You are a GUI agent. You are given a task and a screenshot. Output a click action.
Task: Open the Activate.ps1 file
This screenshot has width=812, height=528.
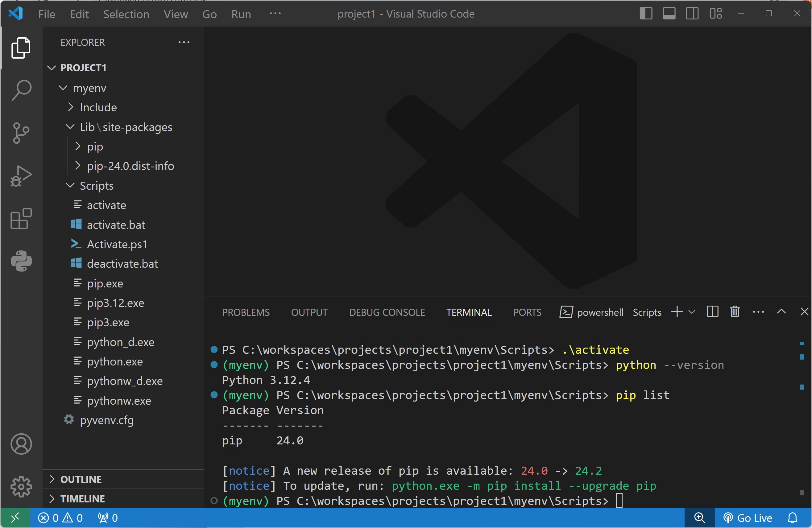(117, 244)
